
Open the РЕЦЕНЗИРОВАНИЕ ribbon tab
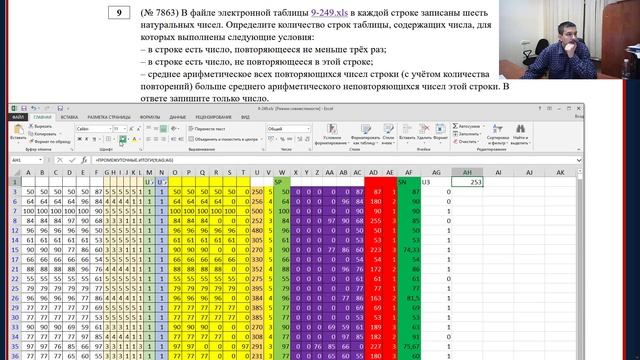[213, 117]
